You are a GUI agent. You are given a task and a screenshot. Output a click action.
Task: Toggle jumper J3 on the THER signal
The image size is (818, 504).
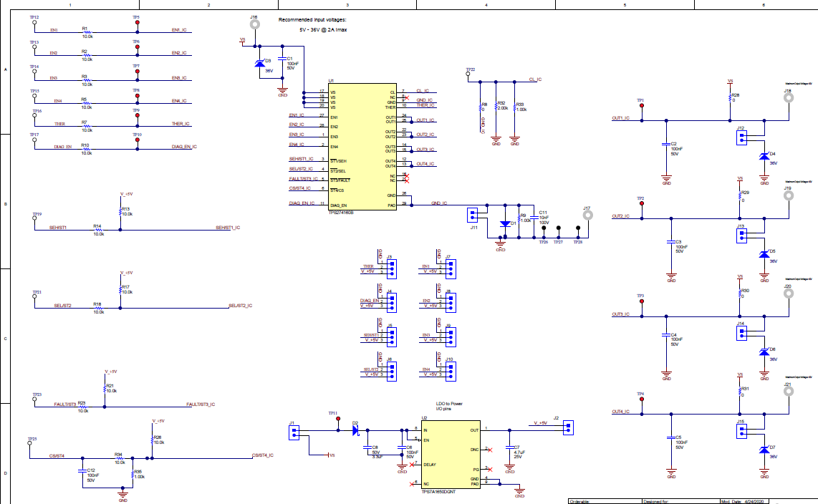click(391, 268)
